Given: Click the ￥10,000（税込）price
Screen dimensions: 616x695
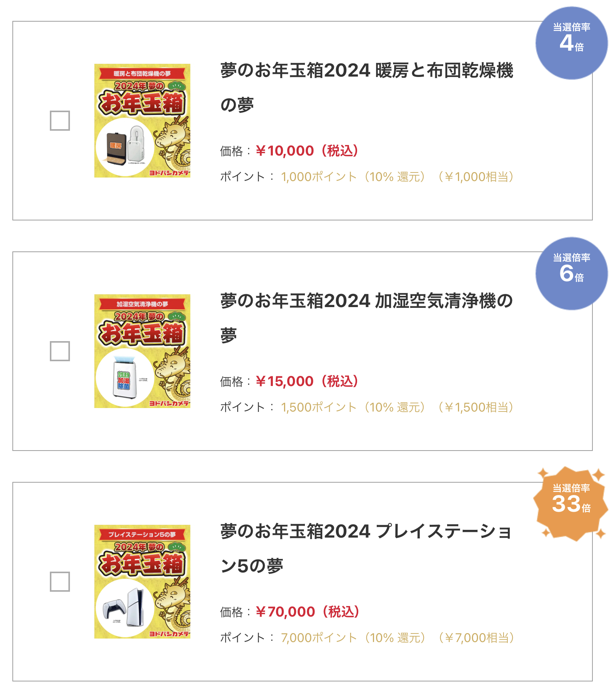Looking at the screenshot, I should pyautogui.click(x=307, y=151).
